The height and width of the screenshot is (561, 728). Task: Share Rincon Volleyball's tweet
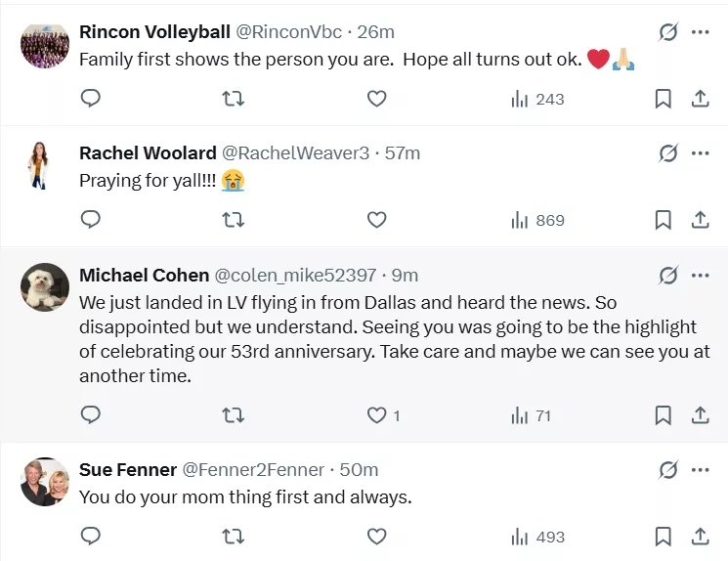(x=700, y=99)
